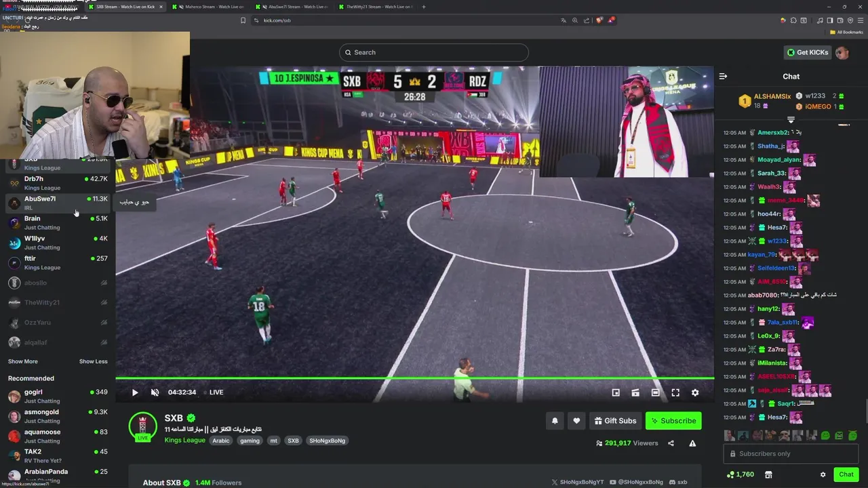Image resolution: width=868 pixels, height=488 pixels.
Task: Click the Subscribers only chat input
Action: [791, 454]
